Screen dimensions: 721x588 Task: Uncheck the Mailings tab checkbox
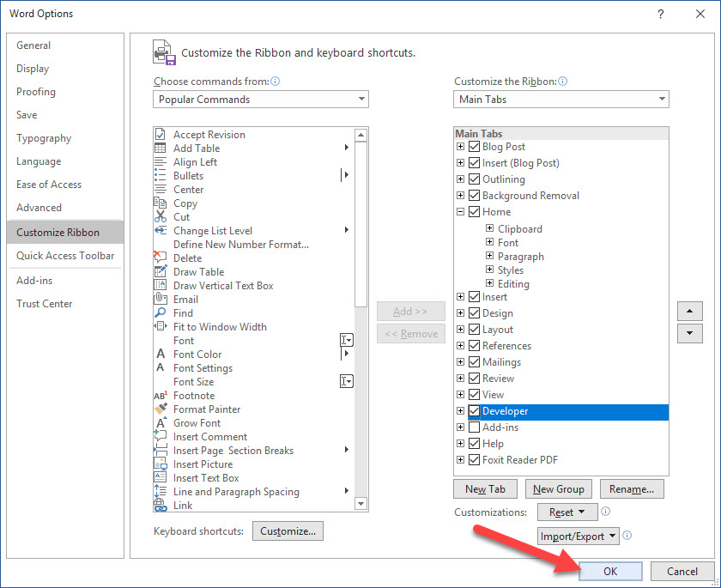[474, 362]
